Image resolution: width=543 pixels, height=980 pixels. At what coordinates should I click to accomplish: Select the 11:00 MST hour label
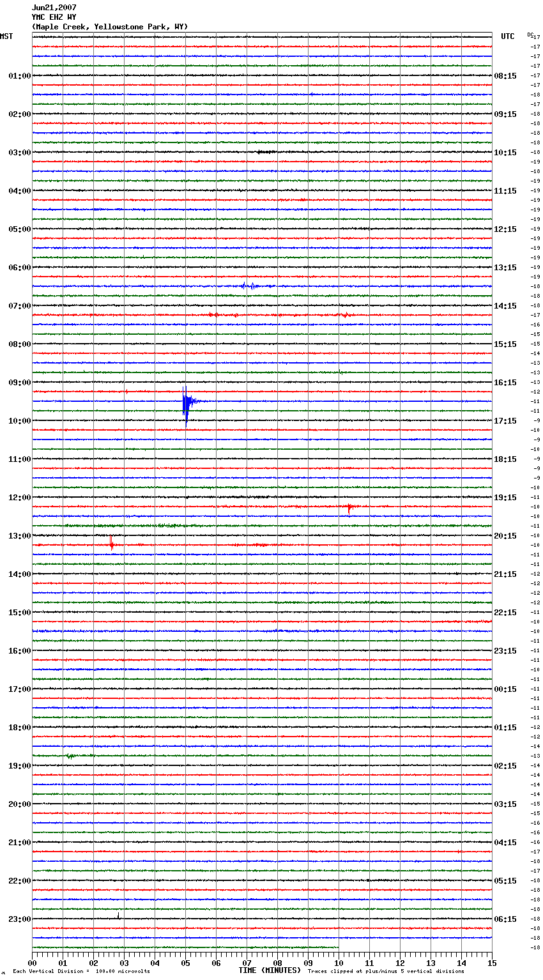point(20,459)
